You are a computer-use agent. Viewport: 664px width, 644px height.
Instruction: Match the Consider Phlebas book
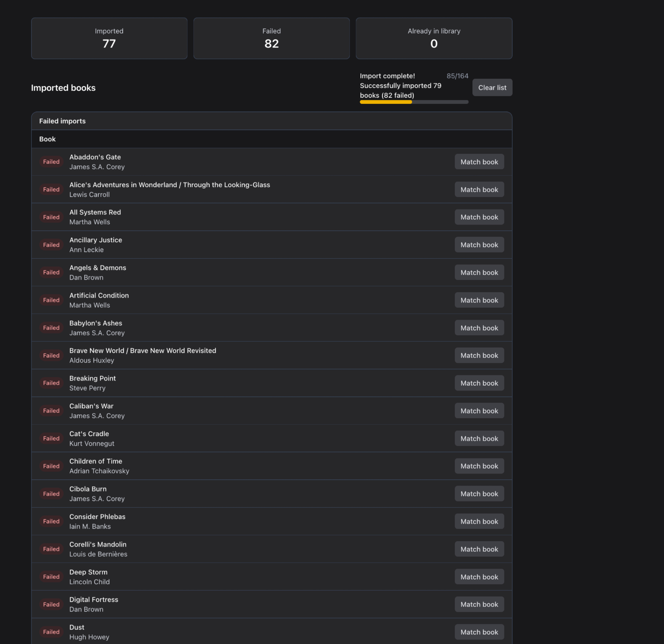(x=479, y=521)
